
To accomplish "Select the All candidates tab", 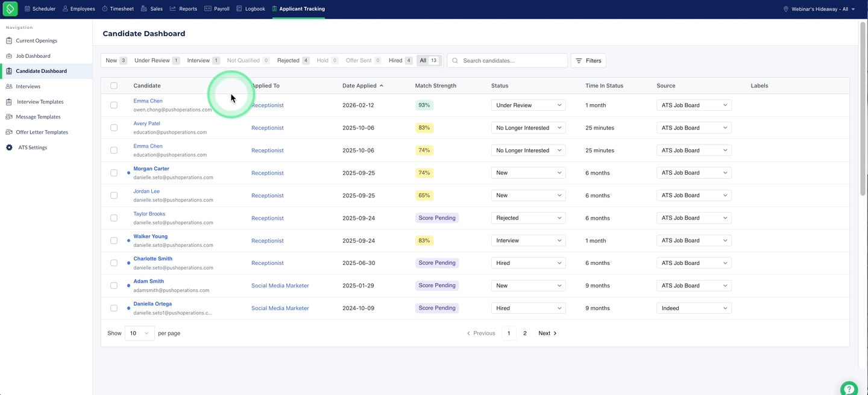I will pos(429,61).
